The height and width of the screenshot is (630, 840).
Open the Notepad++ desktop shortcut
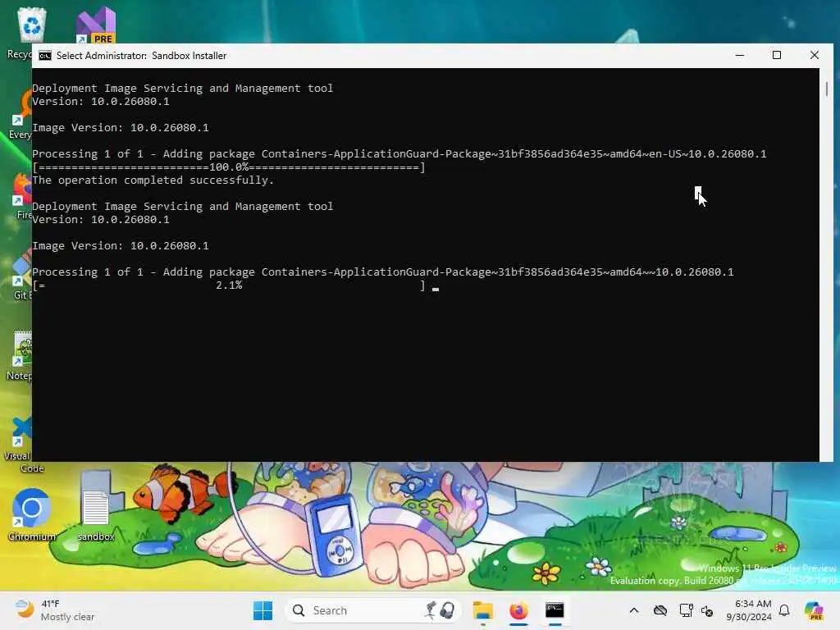(x=21, y=356)
